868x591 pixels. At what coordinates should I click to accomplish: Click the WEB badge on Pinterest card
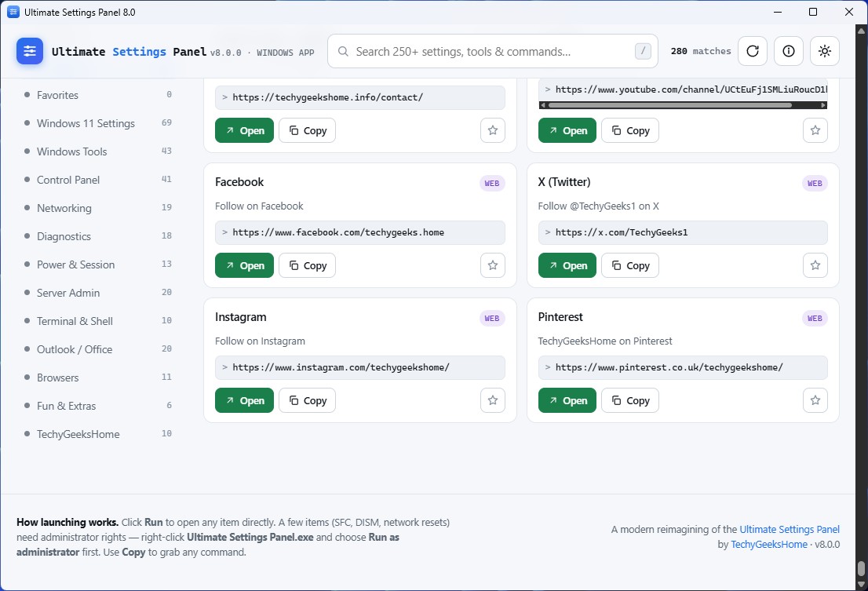[x=815, y=318]
